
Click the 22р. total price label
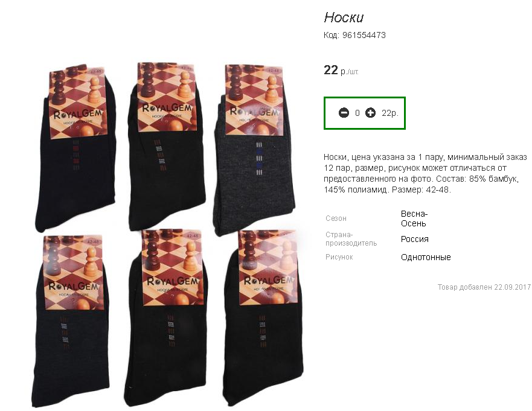click(x=389, y=113)
